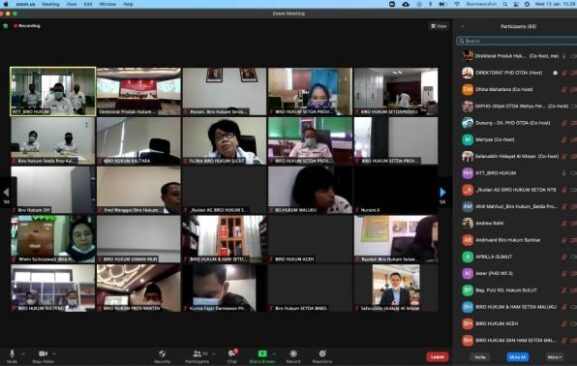Open share options arrow next to Share Screen
This screenshot has width=577, height=366.
pos(274,354)
